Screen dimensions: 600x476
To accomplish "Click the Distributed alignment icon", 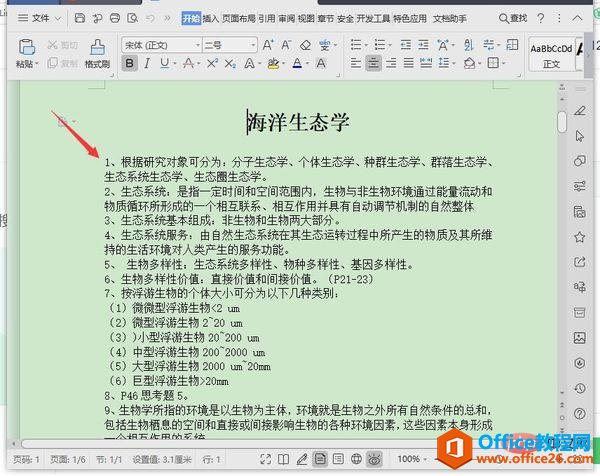I will coord(426,63).
